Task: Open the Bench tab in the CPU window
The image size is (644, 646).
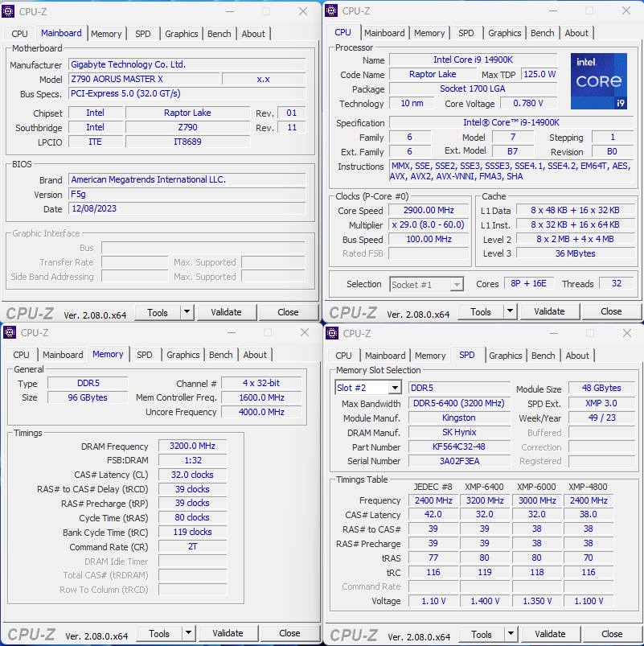Action: click(x=542, y=33)
